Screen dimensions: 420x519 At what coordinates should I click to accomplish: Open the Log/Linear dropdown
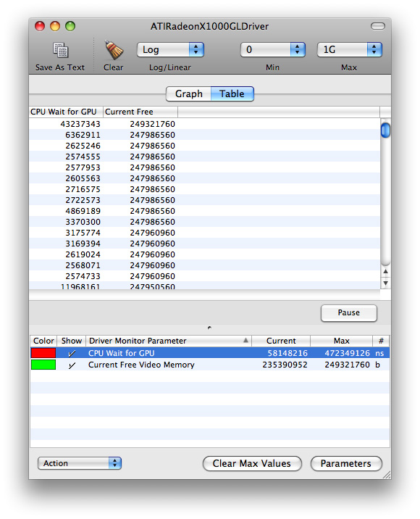coord(170,49)
